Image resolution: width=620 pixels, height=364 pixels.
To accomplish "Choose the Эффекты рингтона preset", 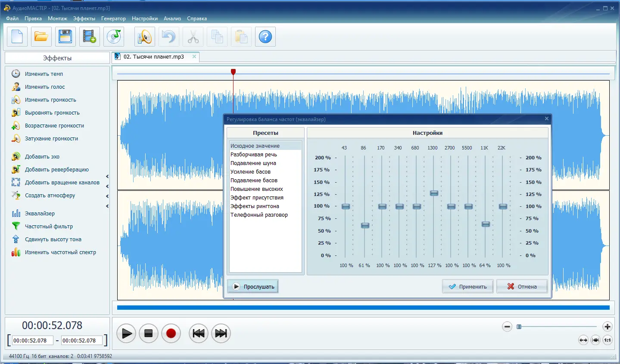I will 265,206.
